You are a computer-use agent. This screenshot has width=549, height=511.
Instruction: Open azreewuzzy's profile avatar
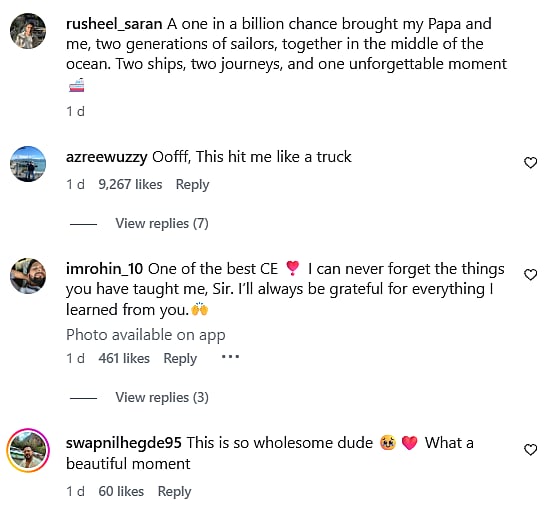[28, 164]
